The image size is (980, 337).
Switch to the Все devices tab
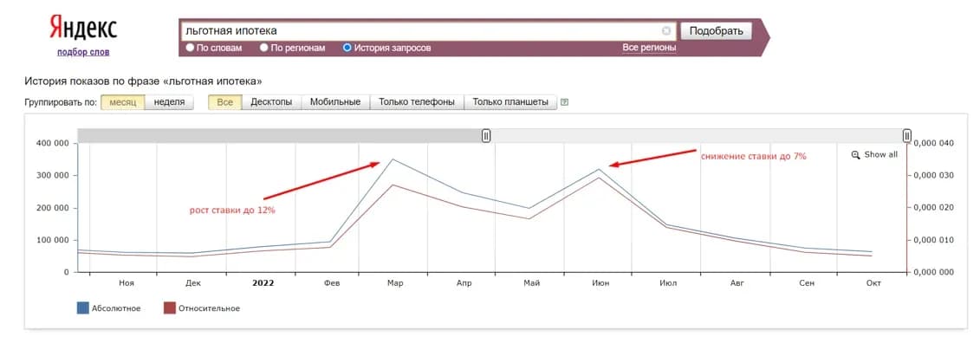[225, 102]
